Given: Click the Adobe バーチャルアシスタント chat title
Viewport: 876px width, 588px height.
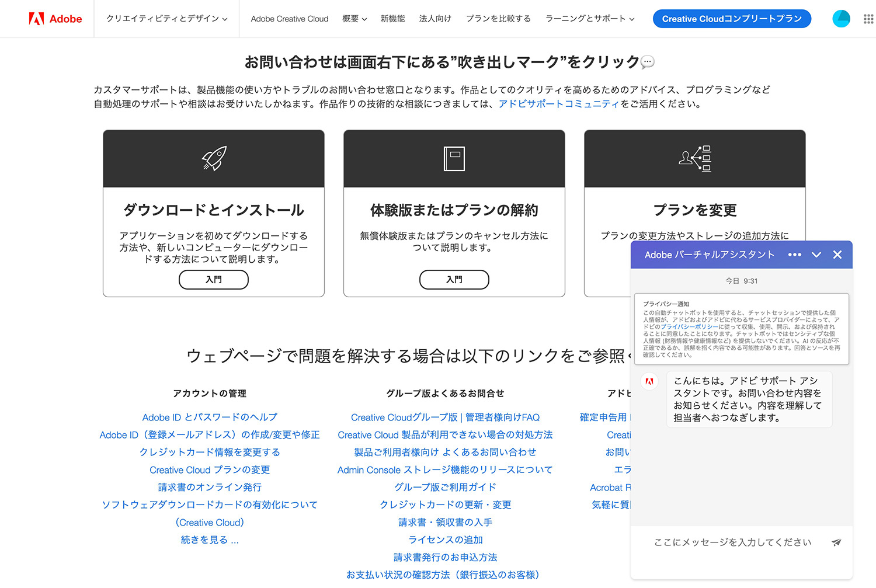Looking at the screenshot, I should pyautogui.click(x=710, y=255).
